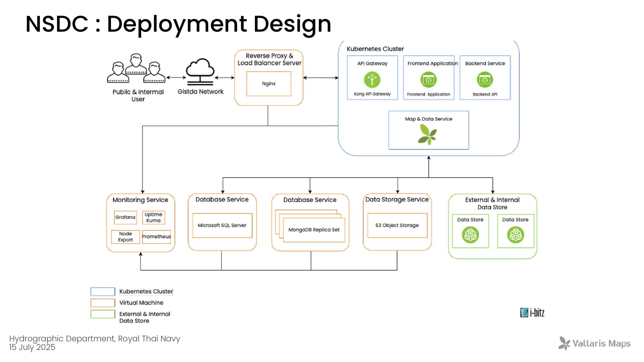Click the right Data Store cube icon
The width and height of the screenshot is (644, 362).
coord(516,235)
